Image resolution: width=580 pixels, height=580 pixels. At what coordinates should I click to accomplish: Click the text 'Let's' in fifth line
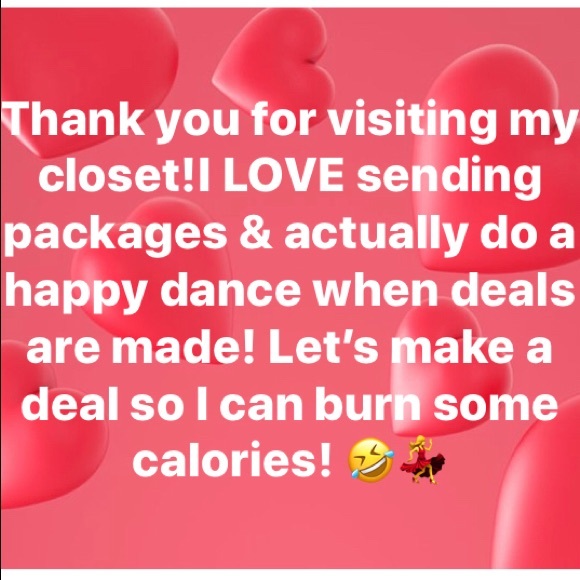[324, 348]
